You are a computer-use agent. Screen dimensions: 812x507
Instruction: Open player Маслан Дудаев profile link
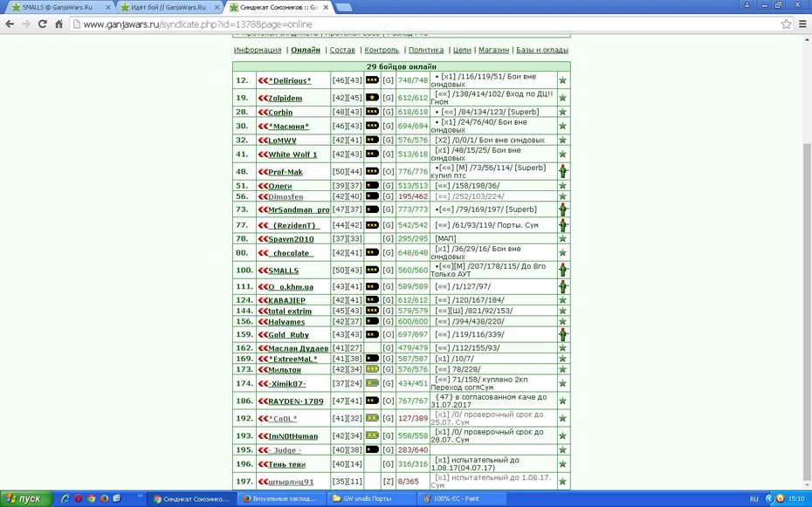[x=299, y=348]
